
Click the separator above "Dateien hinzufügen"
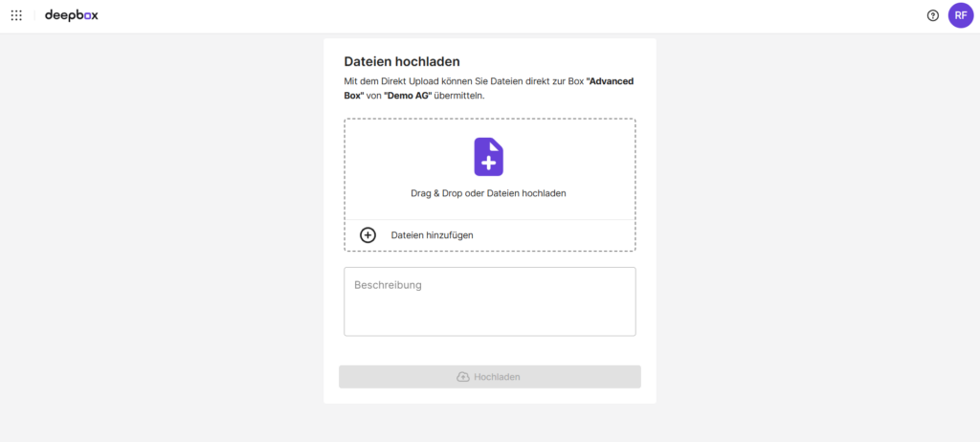[x=489, y=220]
